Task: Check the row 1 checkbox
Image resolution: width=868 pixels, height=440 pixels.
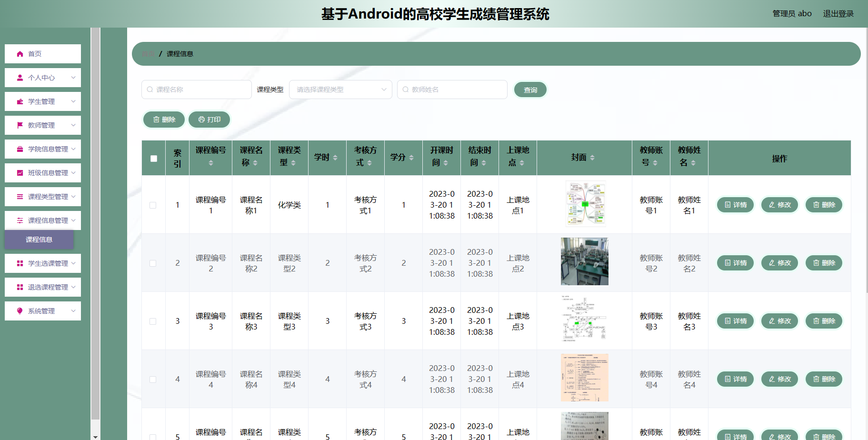Action: pos(153,205)
